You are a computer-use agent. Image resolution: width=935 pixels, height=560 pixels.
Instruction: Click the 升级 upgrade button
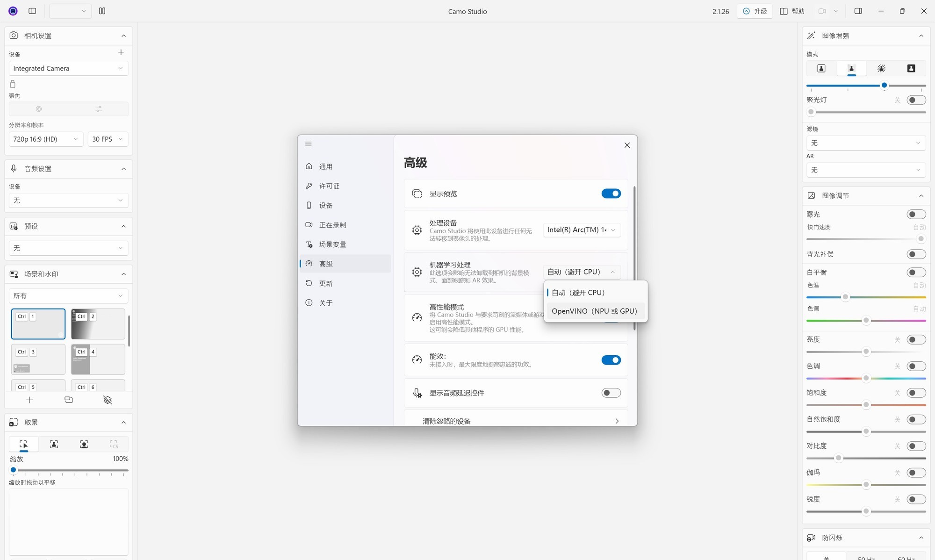tap(755, 11)
